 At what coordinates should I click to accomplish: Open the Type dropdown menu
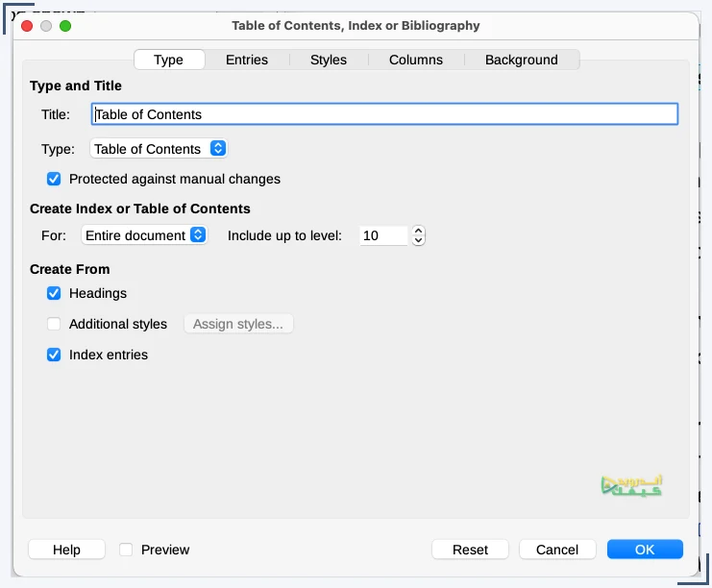click(159, 149)
